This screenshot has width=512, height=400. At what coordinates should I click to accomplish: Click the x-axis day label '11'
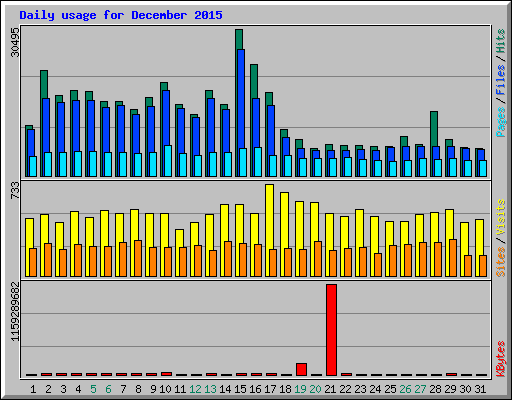(180, 389)
